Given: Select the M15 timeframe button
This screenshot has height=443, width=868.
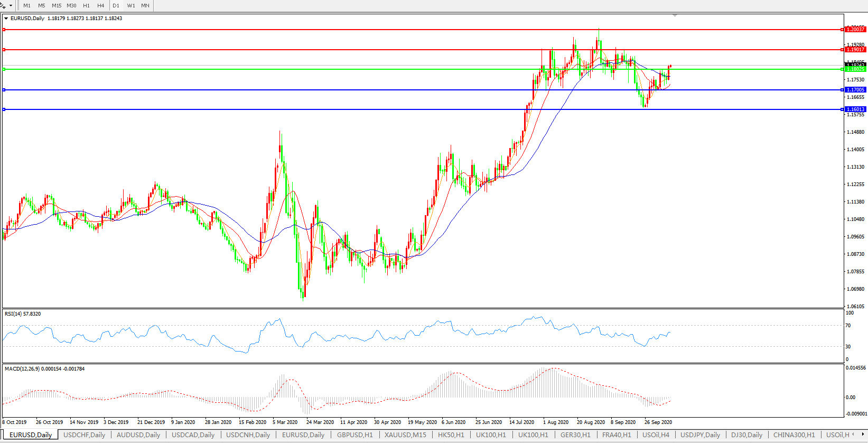Looking at the screenshot, I should tap(57, 6).
